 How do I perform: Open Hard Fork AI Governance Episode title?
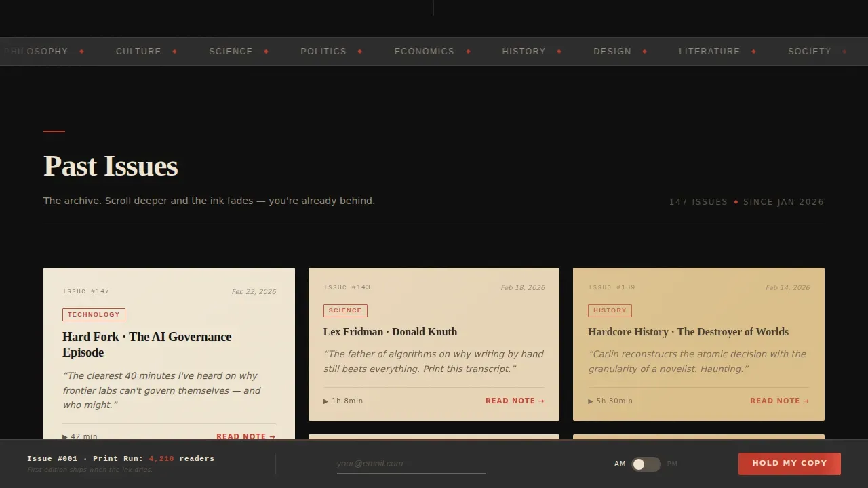147,344
